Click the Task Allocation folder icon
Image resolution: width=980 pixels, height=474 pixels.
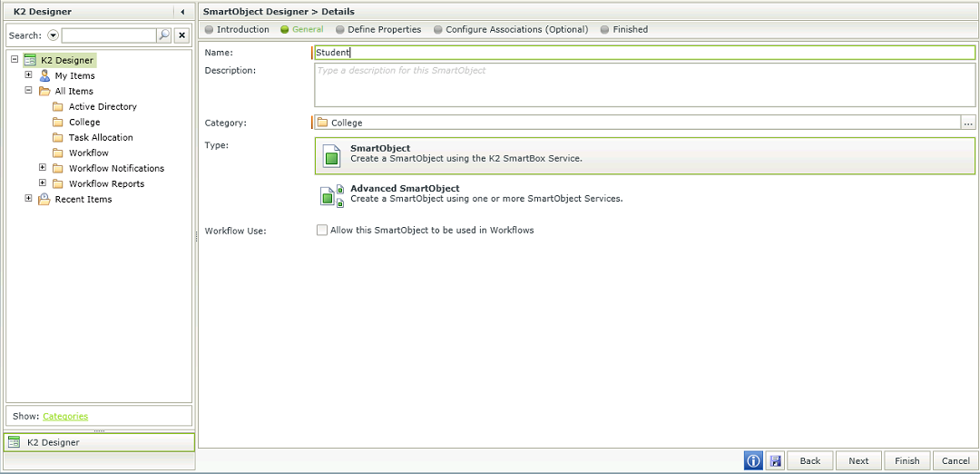click(58, 138)
